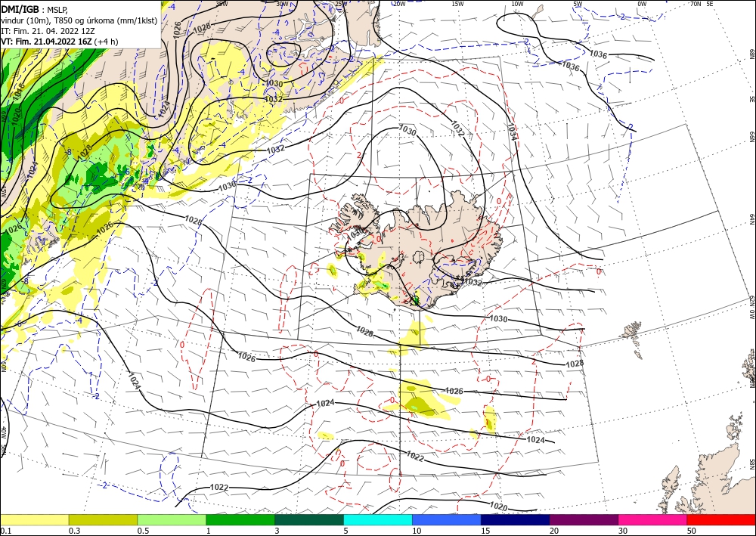Click the 'IT: Fim. 21. 04. 2022 12Z' line
The image size is (756, 536).
(48, 31)
